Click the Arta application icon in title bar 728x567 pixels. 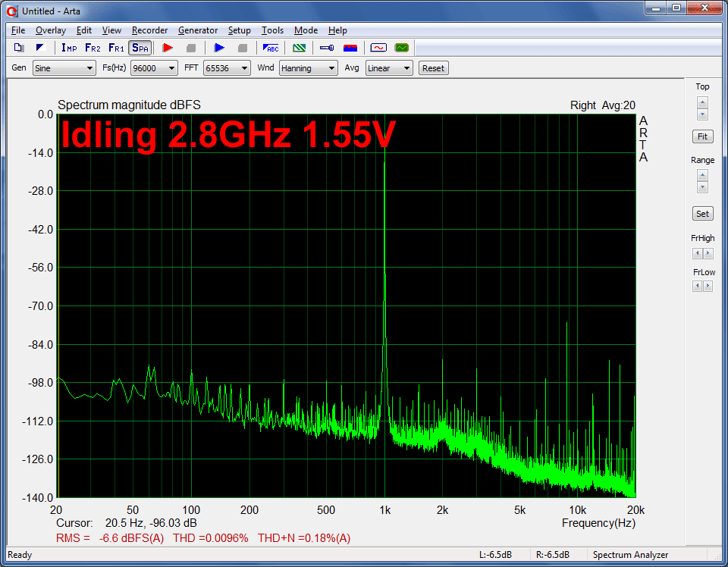click(12, 11)
